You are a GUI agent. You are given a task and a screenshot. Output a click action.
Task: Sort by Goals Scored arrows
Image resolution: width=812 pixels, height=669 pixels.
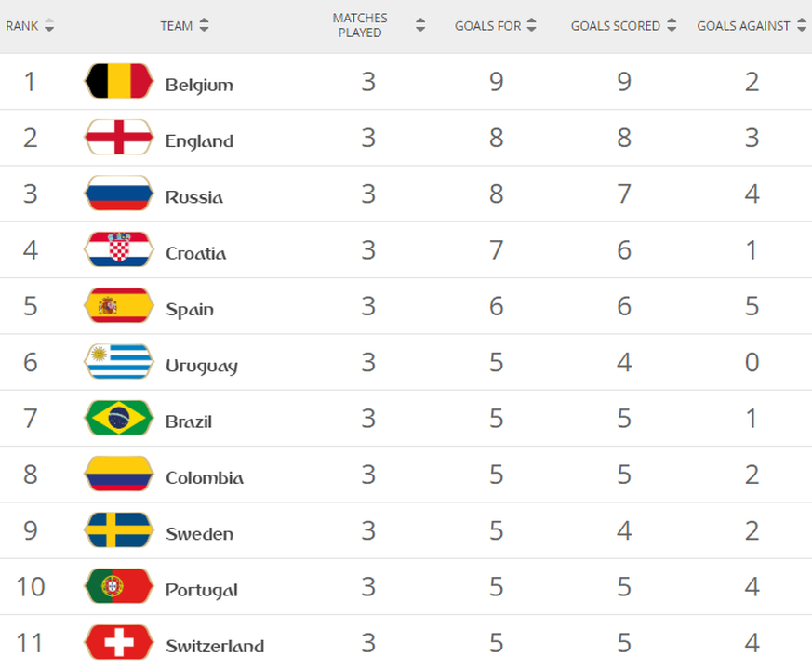[x=671, y=26]
